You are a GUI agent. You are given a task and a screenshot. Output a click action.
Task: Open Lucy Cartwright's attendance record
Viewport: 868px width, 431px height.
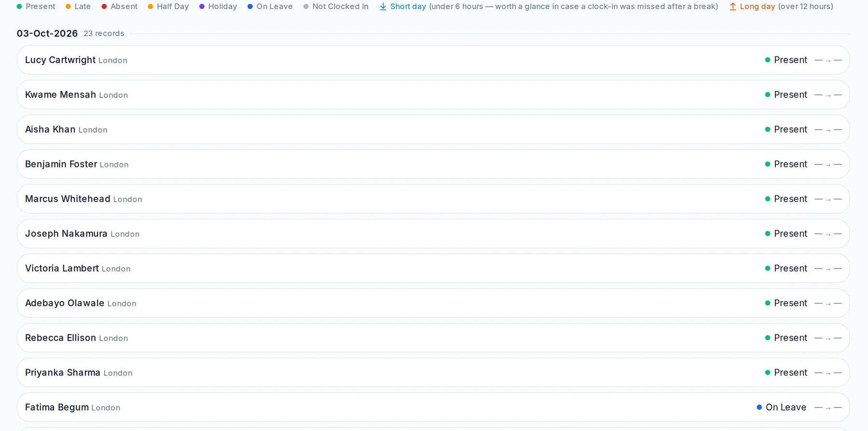click(x=433, y=60)
